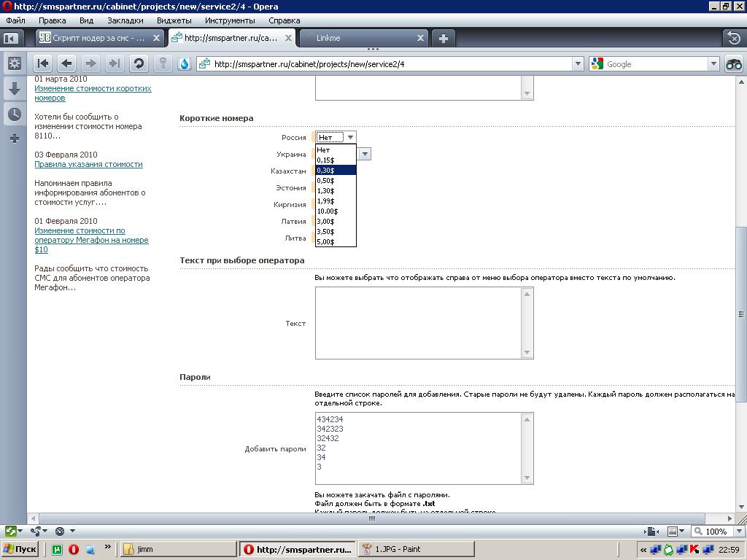Open the Файл menu
This screenshot has height=560, width=747.
pyautogui.click(x=16, y=20)
